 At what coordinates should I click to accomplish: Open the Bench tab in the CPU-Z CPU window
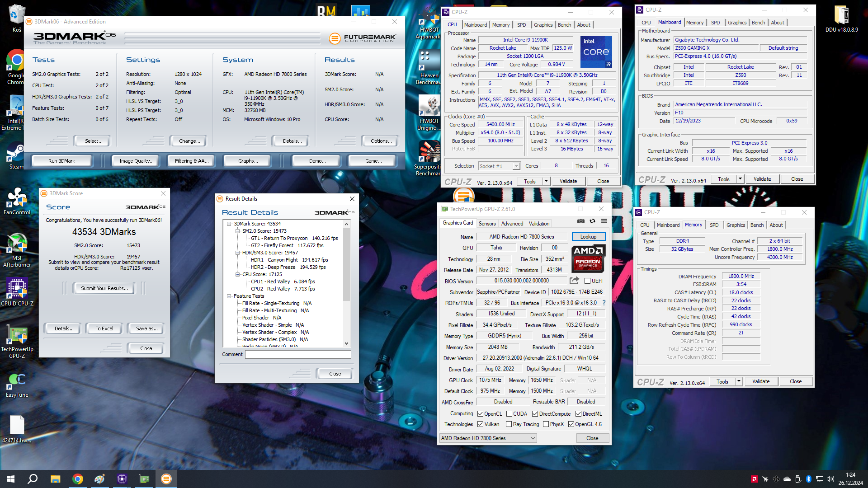[564, 25]
